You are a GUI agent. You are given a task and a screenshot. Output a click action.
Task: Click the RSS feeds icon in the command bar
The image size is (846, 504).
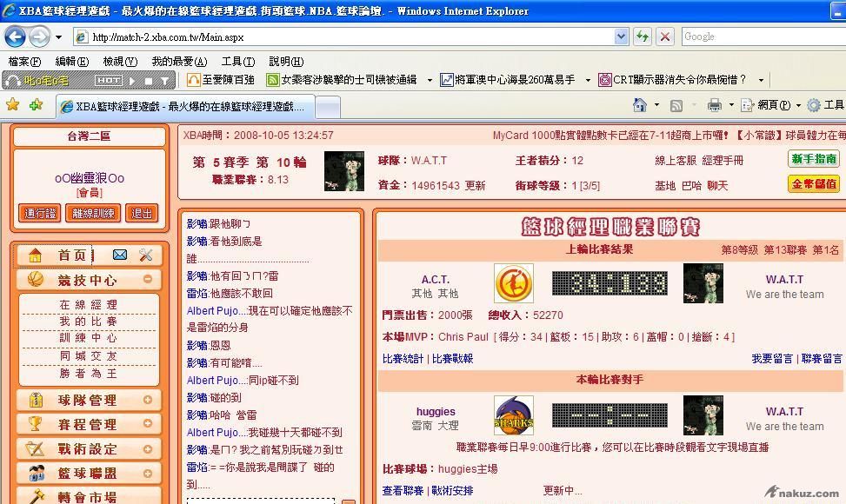pyautogui.click(x=676, y=106)
